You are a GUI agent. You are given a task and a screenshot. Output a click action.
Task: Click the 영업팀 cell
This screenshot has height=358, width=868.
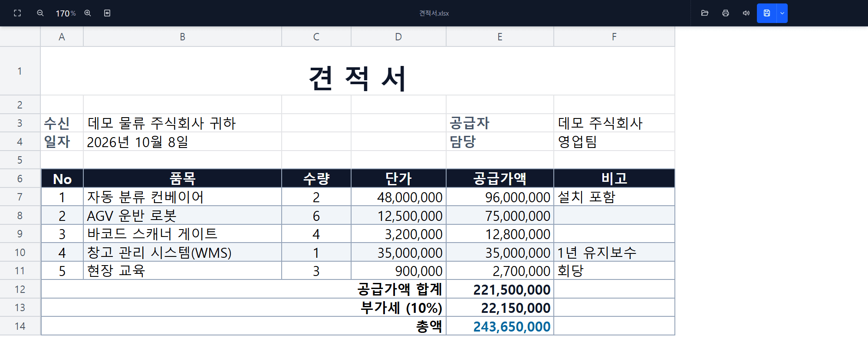614,141
